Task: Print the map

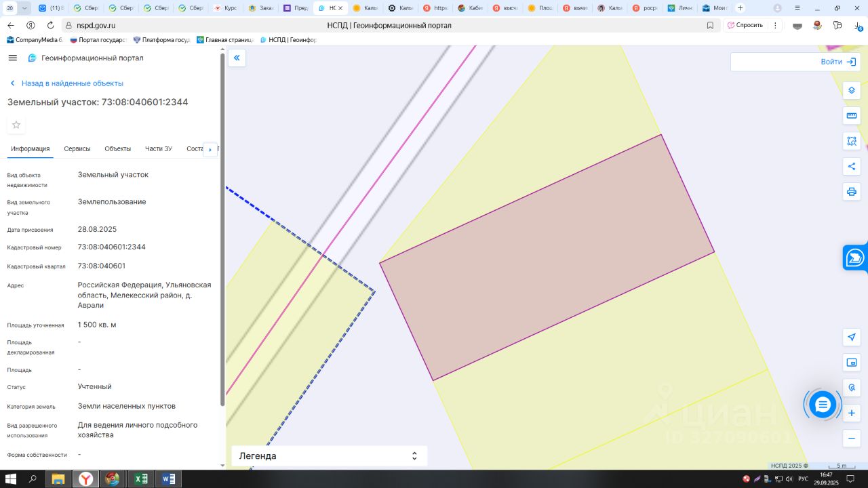Action: [x=852, y=191]
